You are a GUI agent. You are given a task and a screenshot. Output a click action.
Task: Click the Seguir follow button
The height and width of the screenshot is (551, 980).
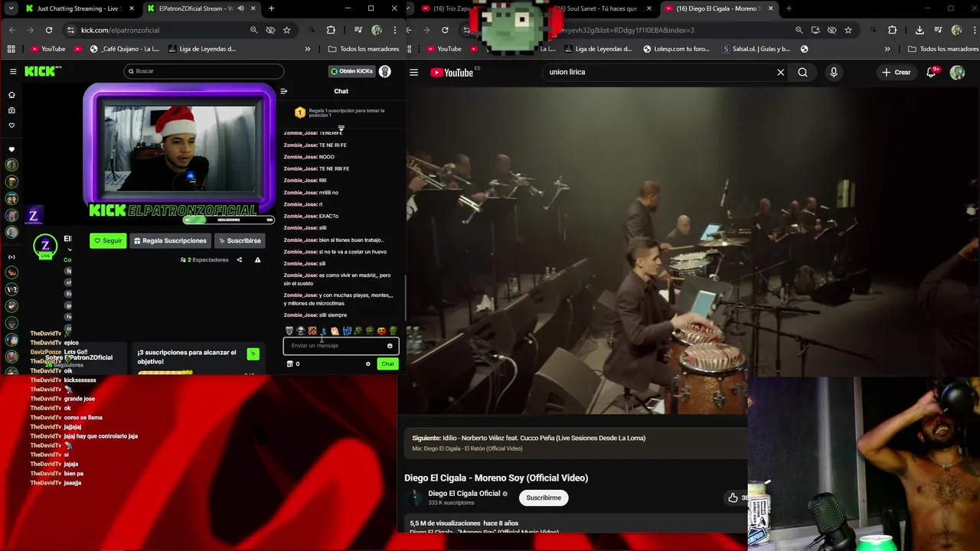(108, 240)
